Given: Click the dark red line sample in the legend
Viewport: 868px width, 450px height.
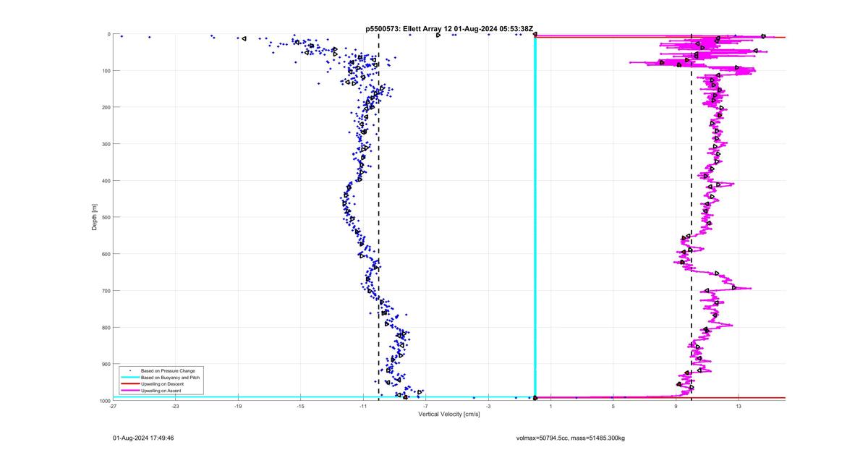Looking at the screenshot, I should pyautogui.click(x=129, y=384).
